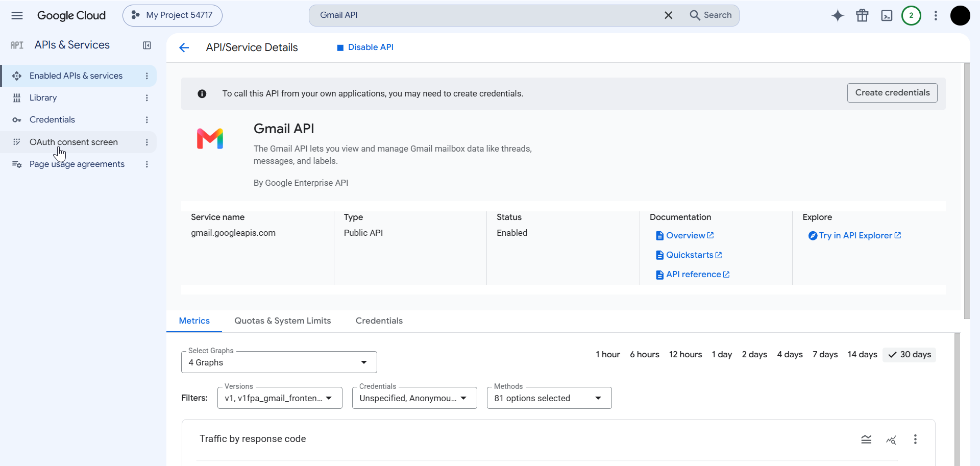Open the My Project 54717 project picker
The height and width of the screenshot is (466, 980).
point(172,15)
